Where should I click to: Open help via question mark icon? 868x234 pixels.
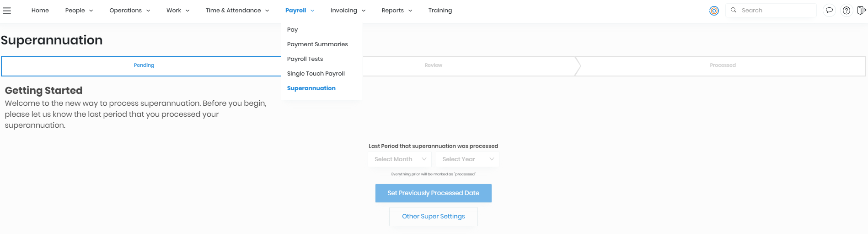(x=847, y=11)
